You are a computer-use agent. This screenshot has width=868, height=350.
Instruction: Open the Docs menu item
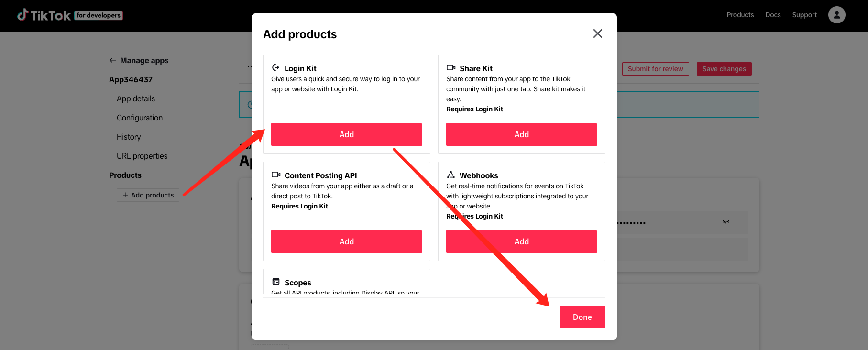(773, 15)
